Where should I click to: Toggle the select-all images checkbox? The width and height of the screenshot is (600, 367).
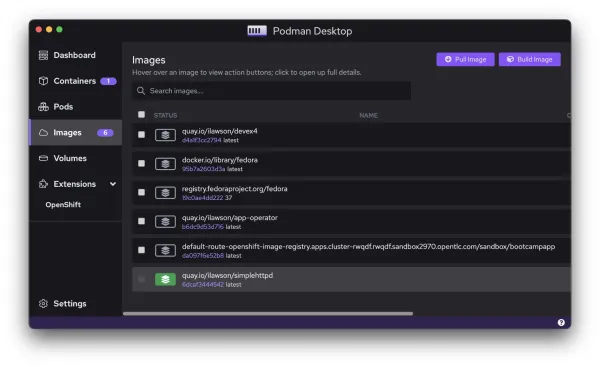point(142,114)
